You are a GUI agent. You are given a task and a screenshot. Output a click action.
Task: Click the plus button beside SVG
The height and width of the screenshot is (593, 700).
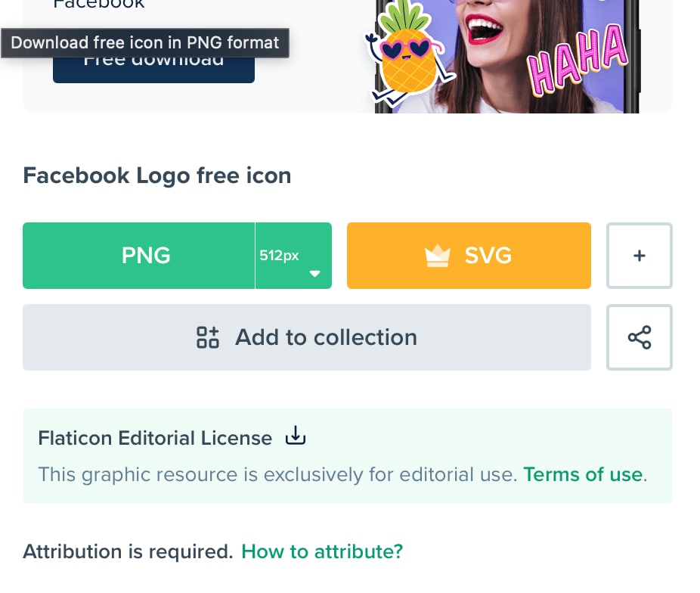[x=640, y=256]
